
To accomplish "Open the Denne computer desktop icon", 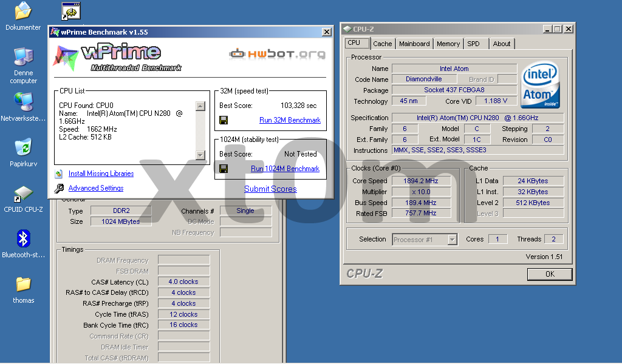I will (23, 57).
